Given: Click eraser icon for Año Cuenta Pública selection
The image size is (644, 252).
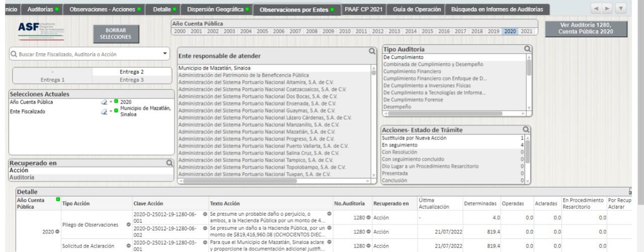Looking at the screenshot, I should tap(104, 101).
